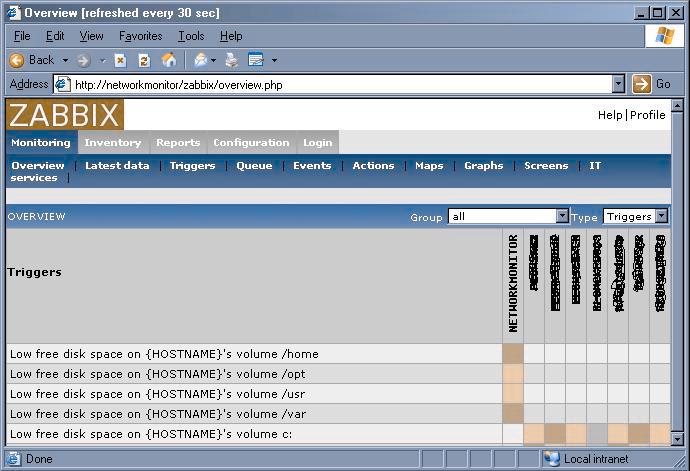
Task: Click the Local intranet zone icon
Action: (x=551, y=459)
